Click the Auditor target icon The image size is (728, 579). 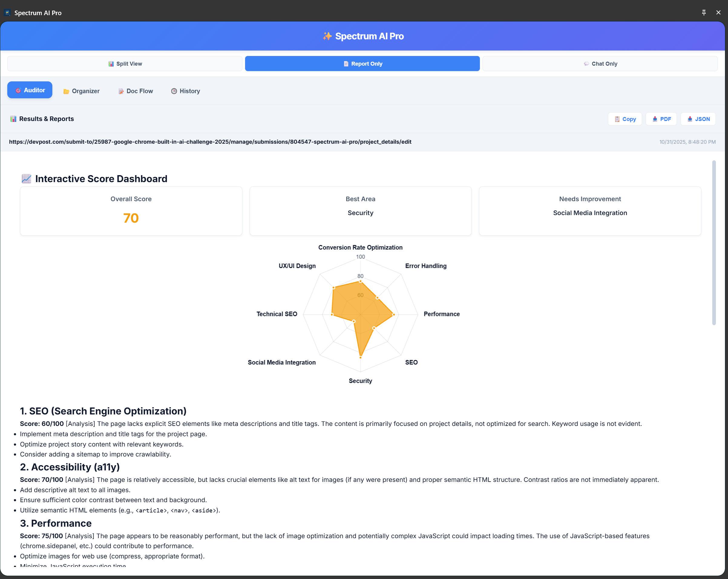click(x=18, y=90)
